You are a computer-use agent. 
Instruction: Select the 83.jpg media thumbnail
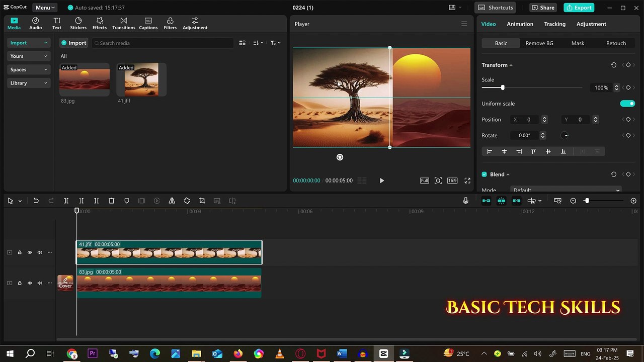coord(85,79)
